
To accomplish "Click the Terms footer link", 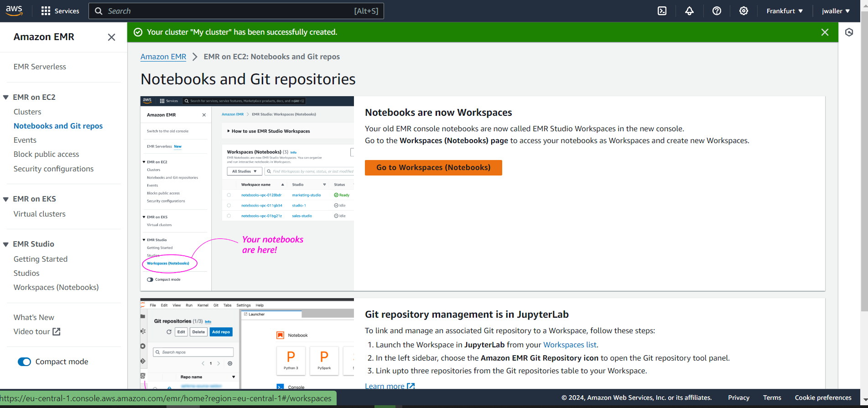I will [x=772, y=398].
